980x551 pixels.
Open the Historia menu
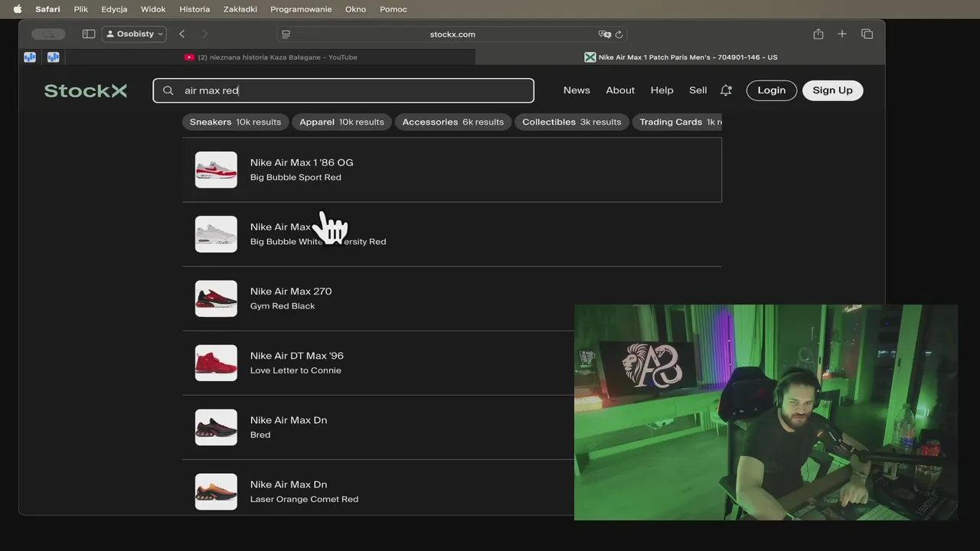(194, 9)
